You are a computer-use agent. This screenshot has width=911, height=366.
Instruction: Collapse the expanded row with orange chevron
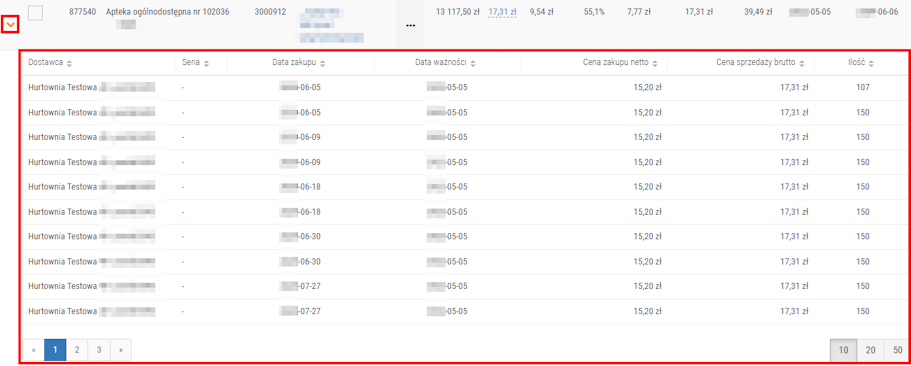[10, 24]
